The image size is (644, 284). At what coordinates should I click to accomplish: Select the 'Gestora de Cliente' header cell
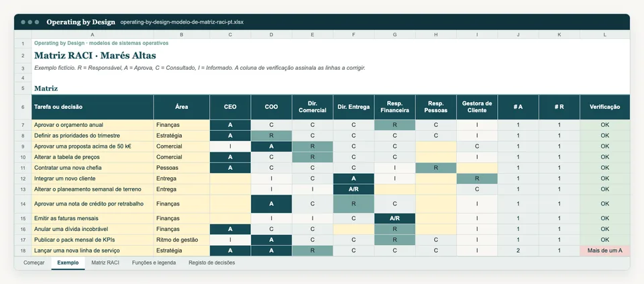tap(477, 107)
